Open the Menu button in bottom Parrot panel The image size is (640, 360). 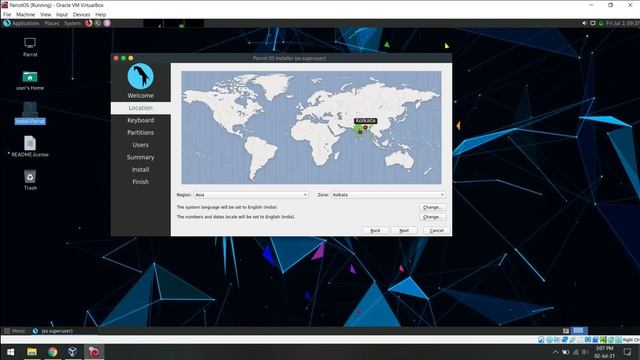pos(14,331)
